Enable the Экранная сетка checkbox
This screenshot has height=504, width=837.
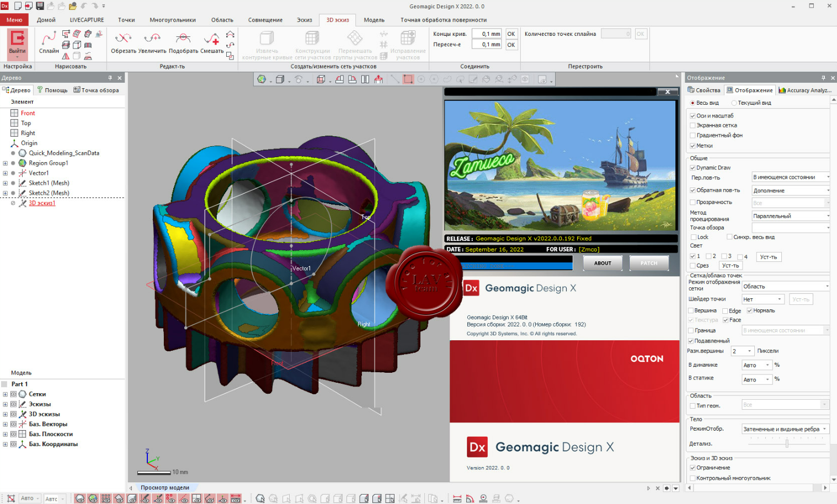click(693, 126)
